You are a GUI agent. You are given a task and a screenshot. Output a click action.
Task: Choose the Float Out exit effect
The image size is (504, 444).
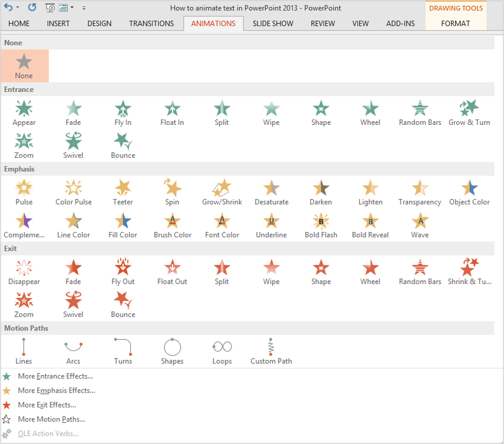coord(172,272)
